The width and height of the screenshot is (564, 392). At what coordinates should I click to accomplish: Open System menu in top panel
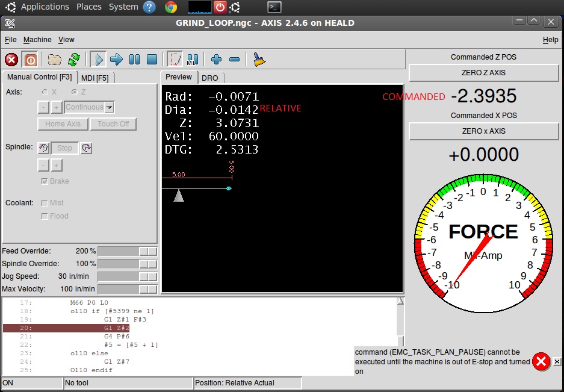click(123, 7)
